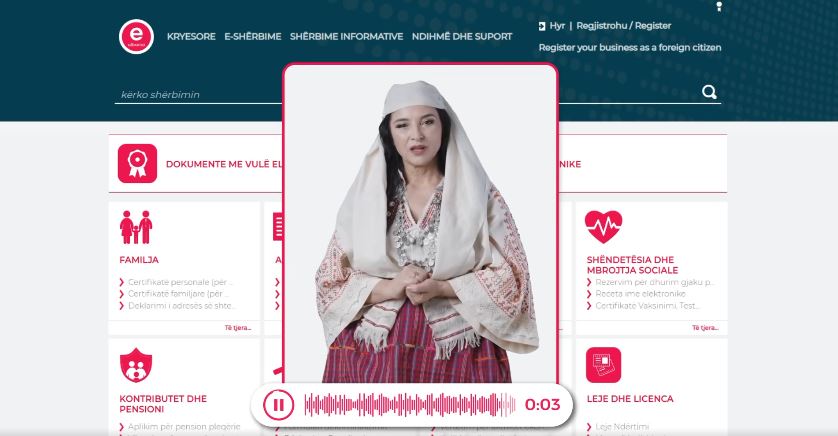Open the KRYESORE menu
Viewport: 838px width, 436px height.
click(x=191, y=36)
